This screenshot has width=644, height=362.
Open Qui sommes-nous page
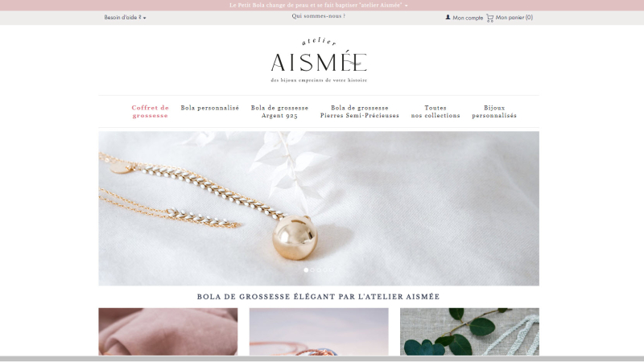point(318,16)
